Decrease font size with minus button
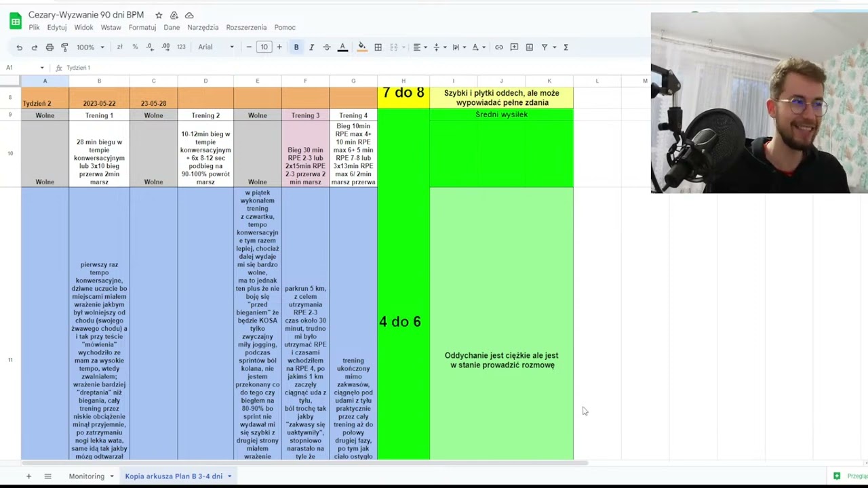Viewport: 868px width, 488px height. click(x=249, y=47)
